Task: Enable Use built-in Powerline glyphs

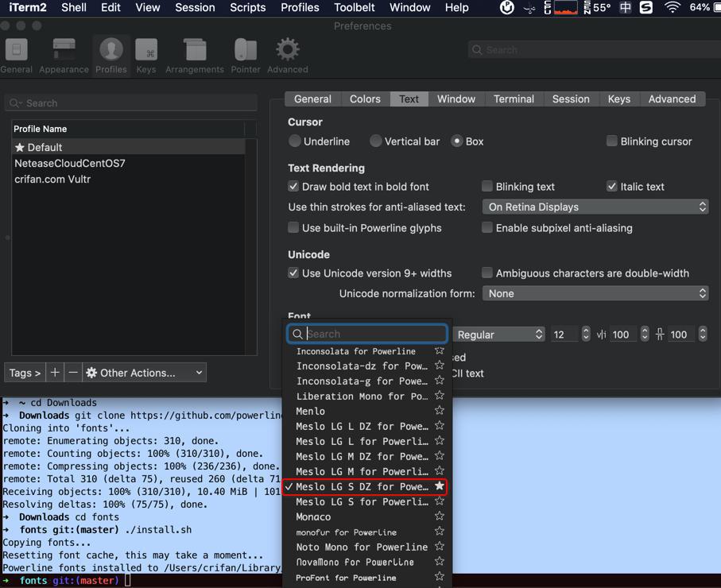Action: 293,227
